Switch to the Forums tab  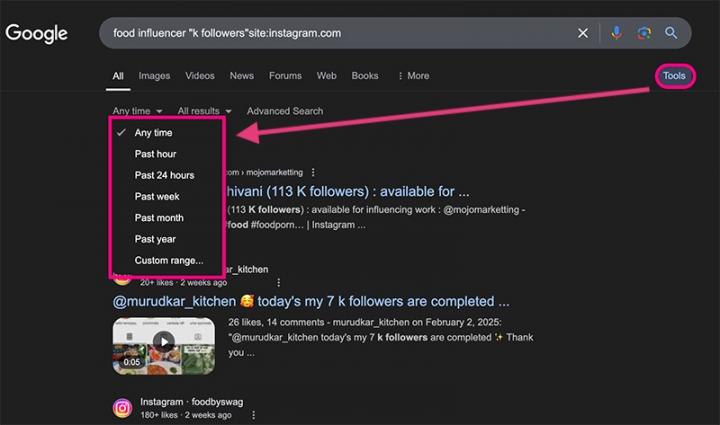pyautogui.click(x=285, y=76)
